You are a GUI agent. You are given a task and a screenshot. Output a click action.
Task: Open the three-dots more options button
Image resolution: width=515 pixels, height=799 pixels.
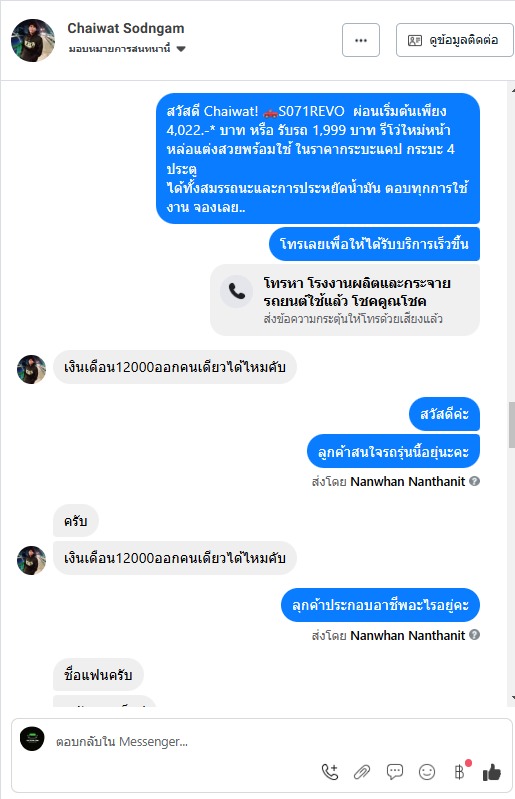pos(361,40)
